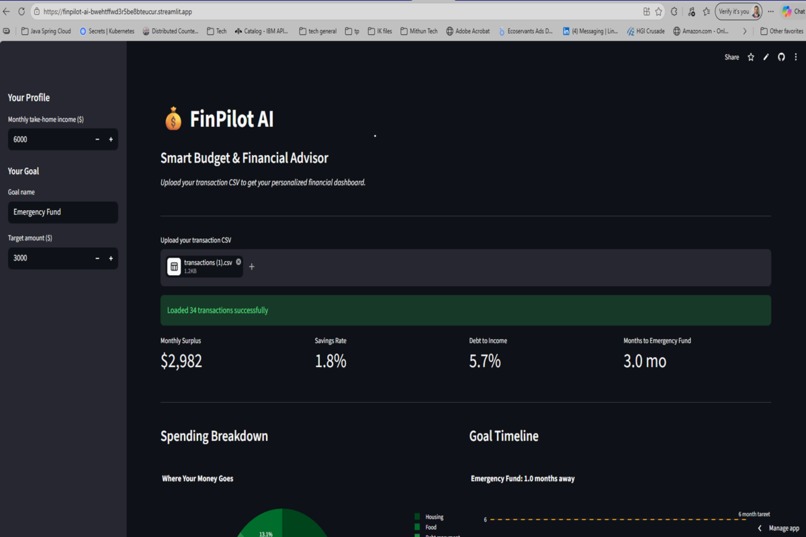Add this page to favorites via address bar star

click(x=658, y=11)
